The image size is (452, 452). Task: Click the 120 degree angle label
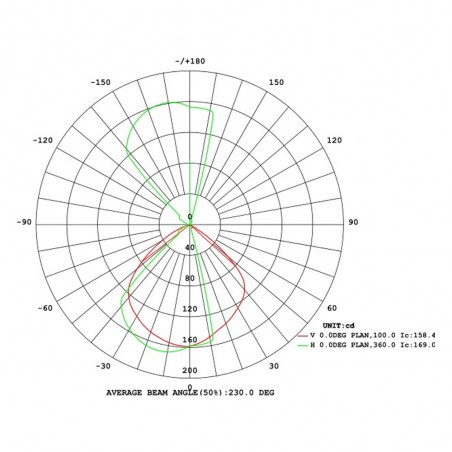[x=334, y=140]
